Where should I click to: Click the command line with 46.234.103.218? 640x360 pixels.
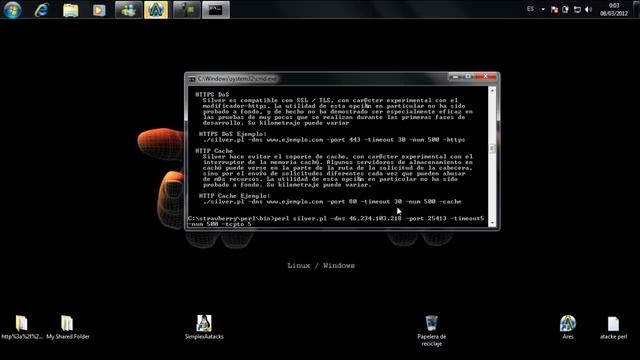336,218
